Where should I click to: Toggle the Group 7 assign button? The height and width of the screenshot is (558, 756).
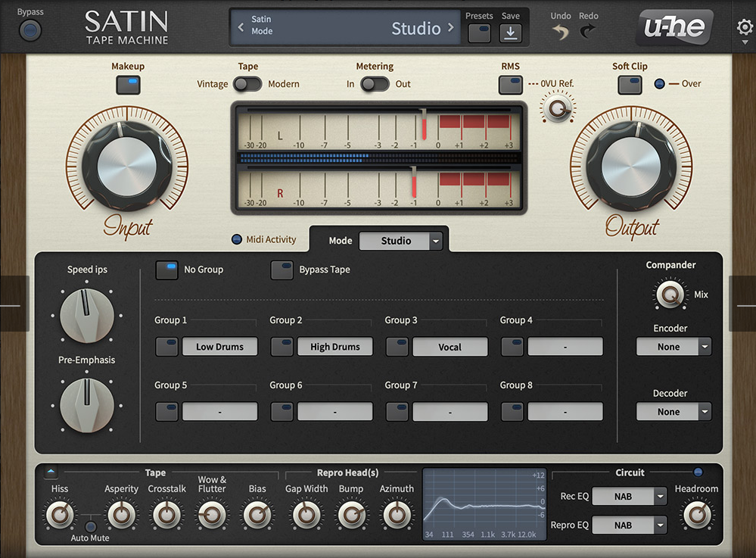[397, 412]
